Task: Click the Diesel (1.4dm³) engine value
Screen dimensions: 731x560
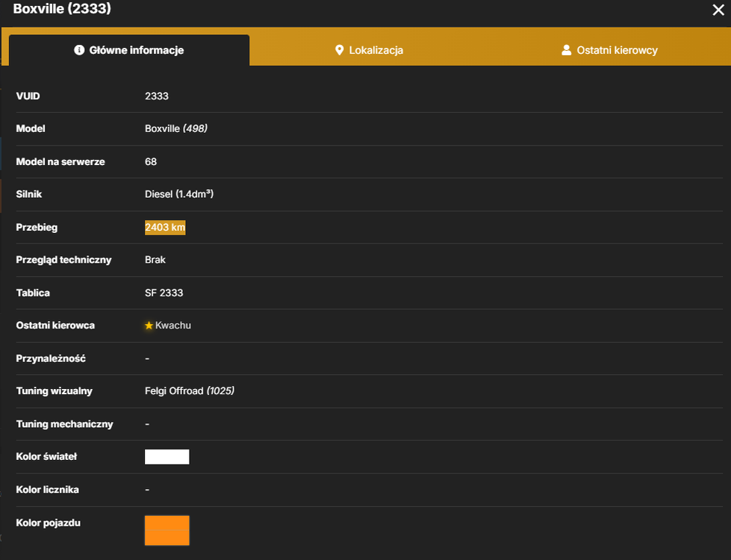Action: pos(179,194)
